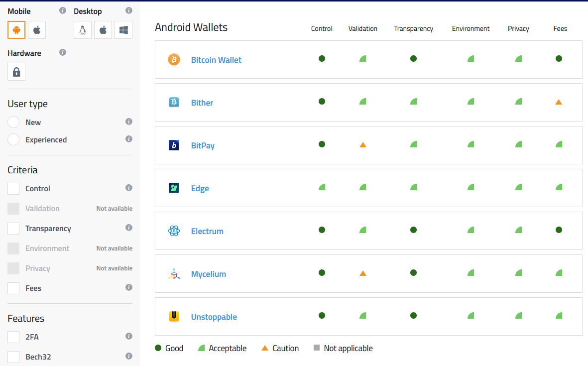
Task: Open the BitPay wallet link
Action: 203,145
